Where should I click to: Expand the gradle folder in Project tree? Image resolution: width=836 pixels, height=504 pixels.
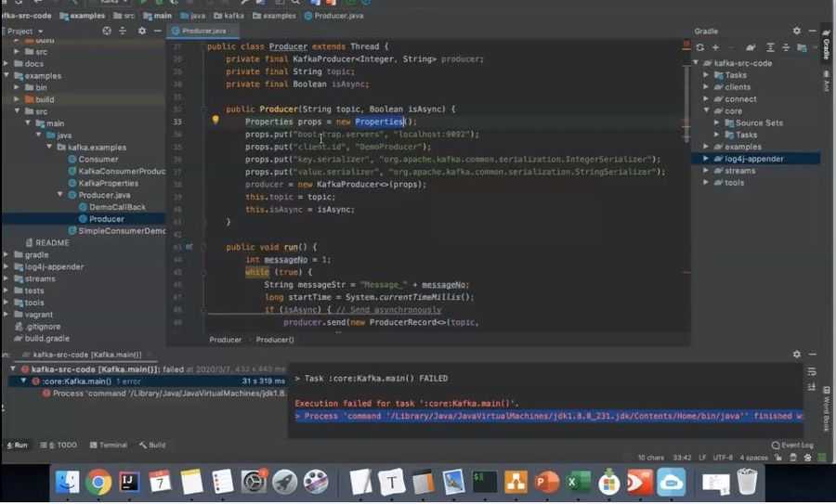(7, 254)
